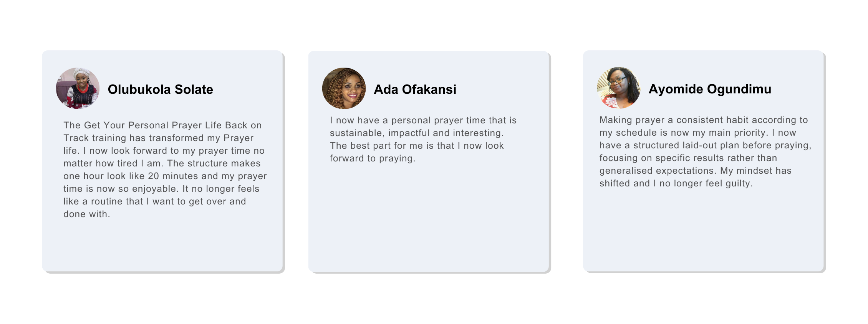The width and height of the screenshot is (868, 324).
Task: Click Ada Ofakansi's round avatar picture
Action: 344,88
